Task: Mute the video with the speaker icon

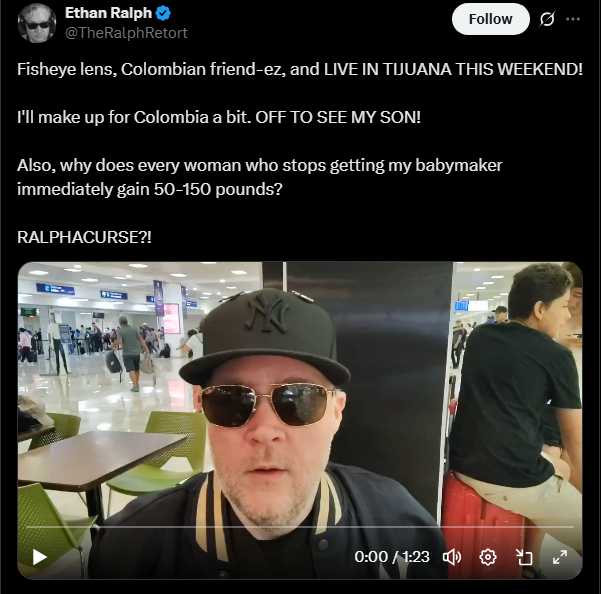Action: coord(452,557)
